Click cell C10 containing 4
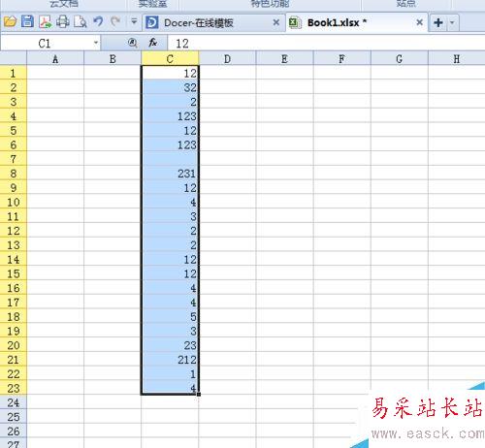485x448 pixels. tap(170, 202)
